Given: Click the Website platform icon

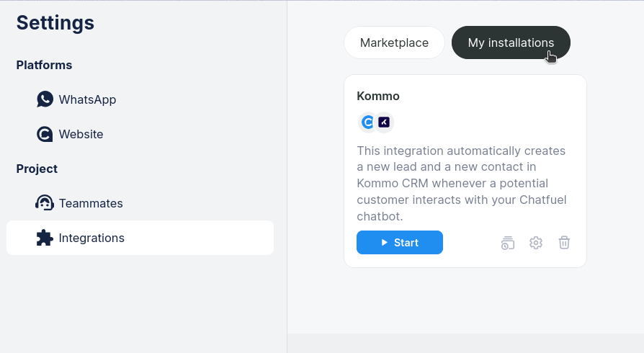Looking at the screenshot, I should [x=45, y=134].
